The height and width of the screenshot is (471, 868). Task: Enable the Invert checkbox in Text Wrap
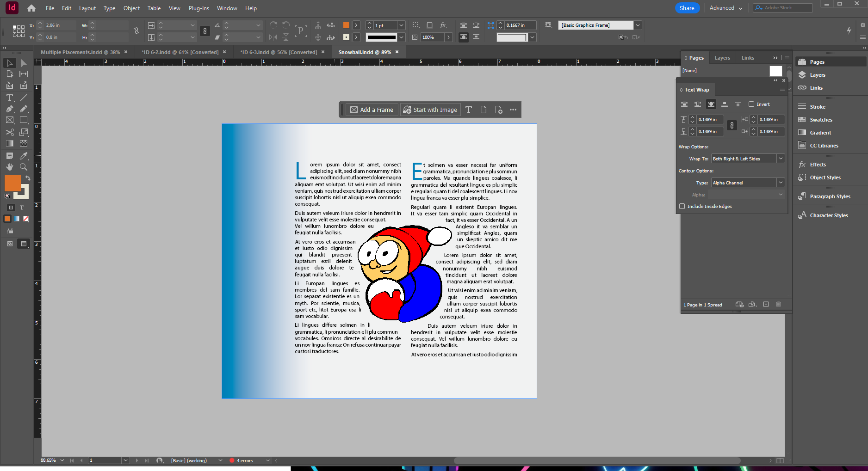(751, 104)
